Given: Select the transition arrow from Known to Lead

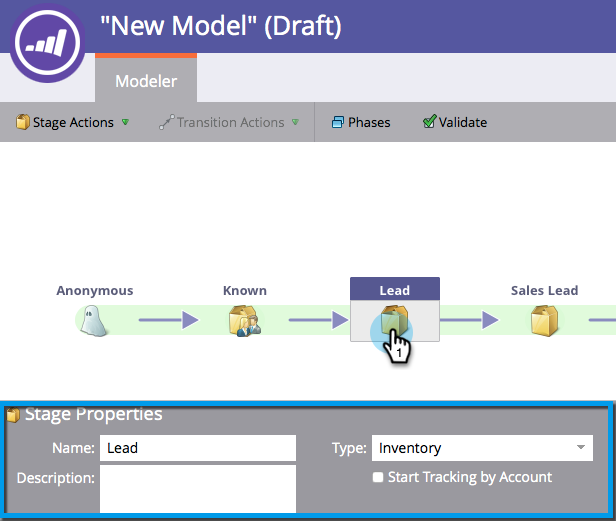Looking at the screenshot, I should 319,320.
